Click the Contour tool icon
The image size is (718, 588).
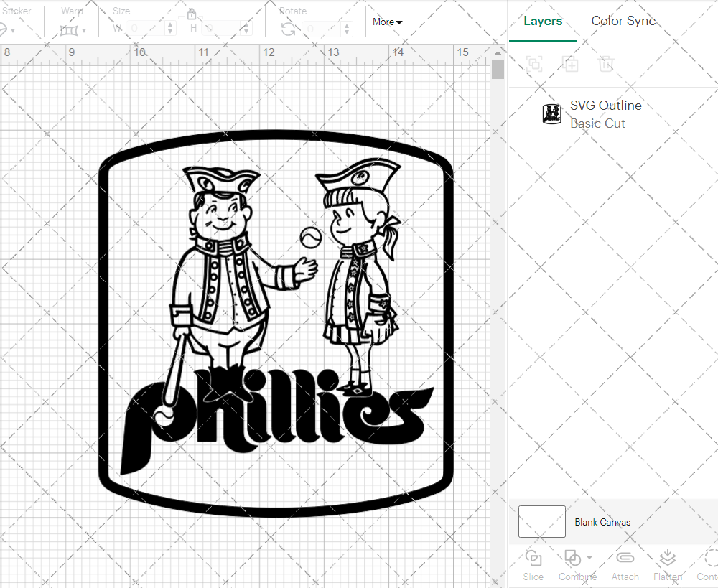coord(711,558)
